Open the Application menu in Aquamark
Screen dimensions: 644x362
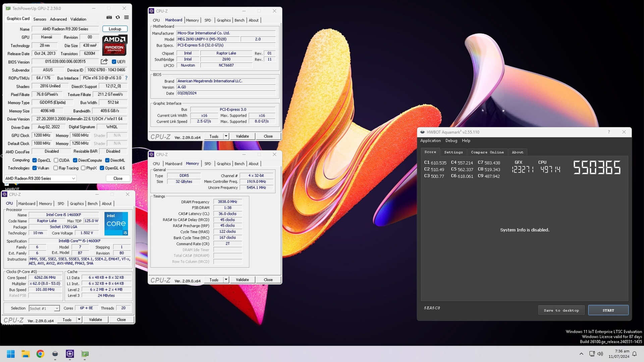[430, 141]
